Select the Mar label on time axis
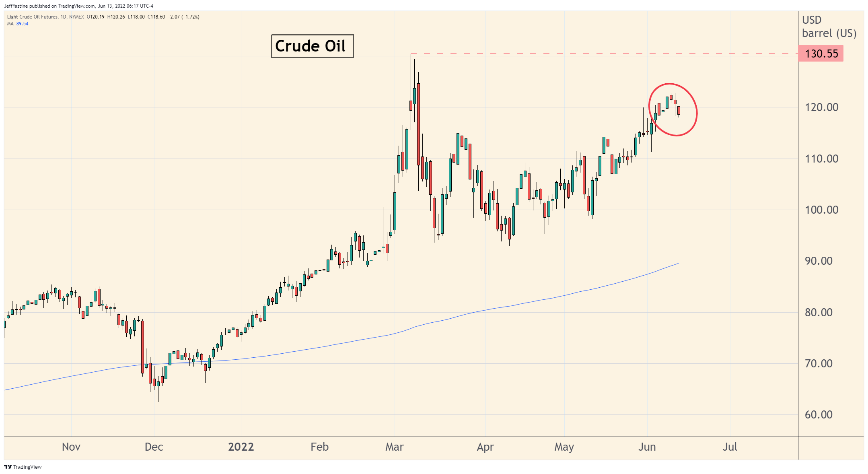Screen dimensions: 868x474 [394, 447]
